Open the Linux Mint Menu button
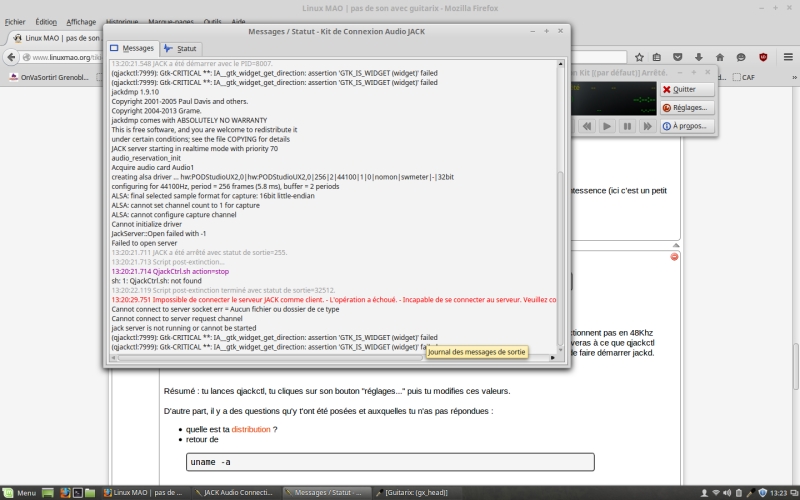800x500 pixels. [x=19, y=493]
